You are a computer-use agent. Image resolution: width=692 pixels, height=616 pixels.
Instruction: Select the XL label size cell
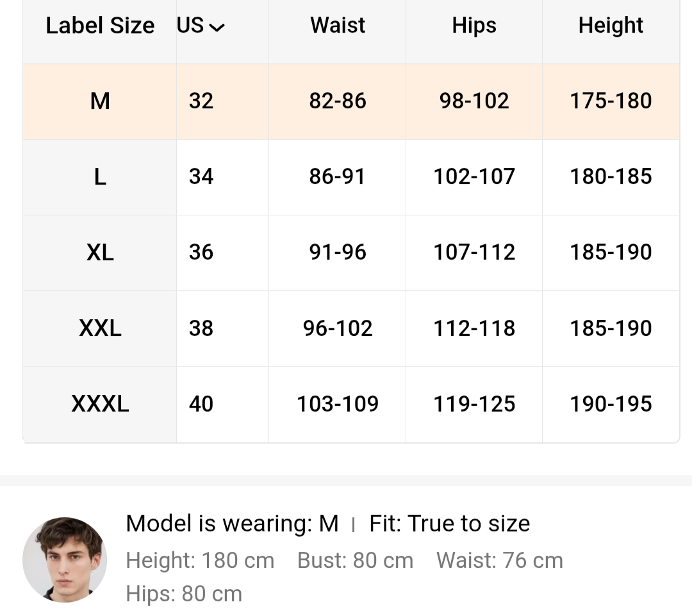pos(100,253)
